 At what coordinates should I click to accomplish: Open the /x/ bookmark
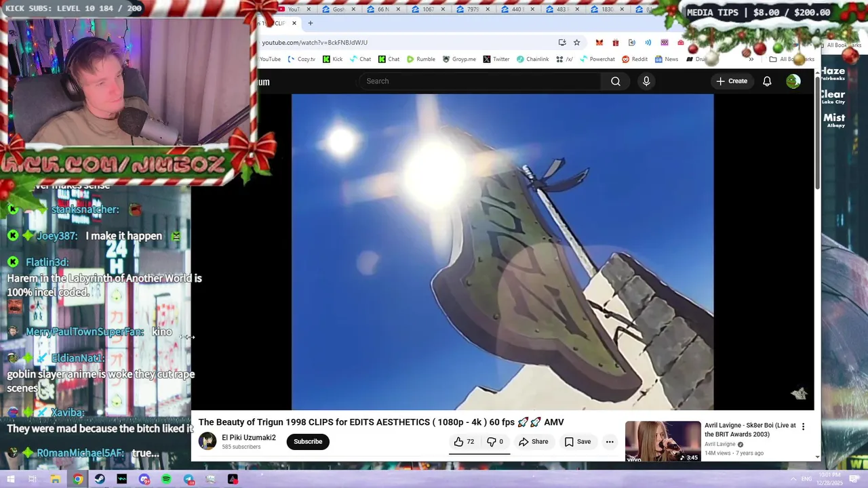564,59
